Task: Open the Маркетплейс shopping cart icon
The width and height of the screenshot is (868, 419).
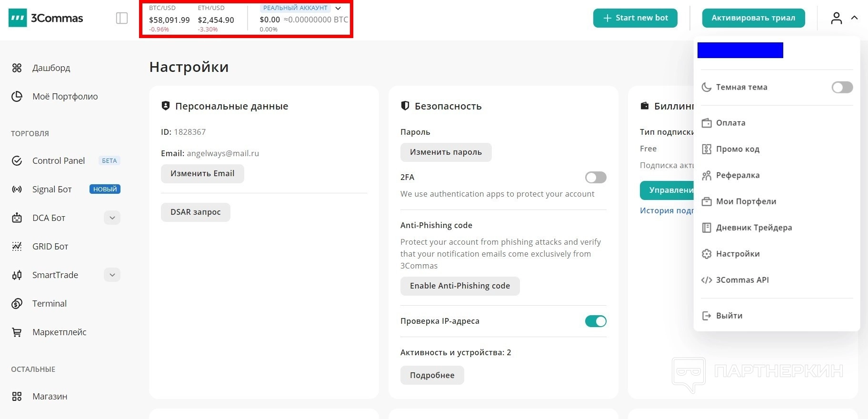Action: (17, 332)
